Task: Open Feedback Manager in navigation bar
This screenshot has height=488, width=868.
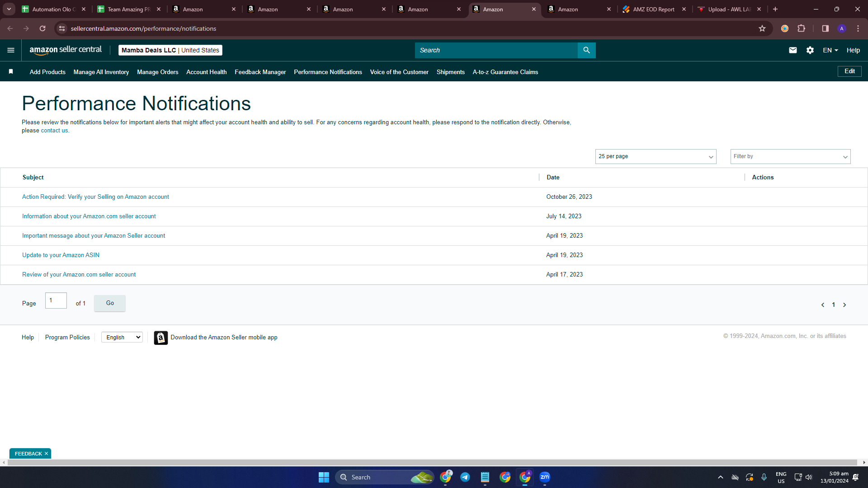Action: tap(260, 72)
